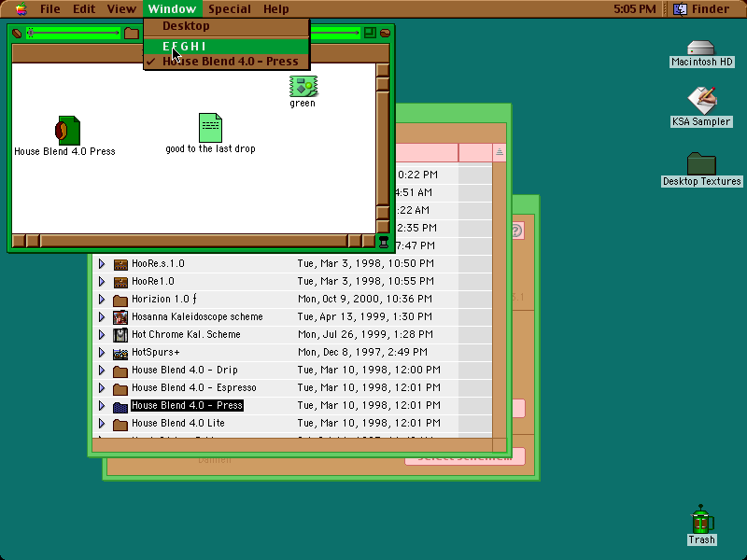Select the 'House Blend 4.0 - Espresso' folder name
Image resolution: width=747 pixels, height=560 pixels.
point(194,387)
